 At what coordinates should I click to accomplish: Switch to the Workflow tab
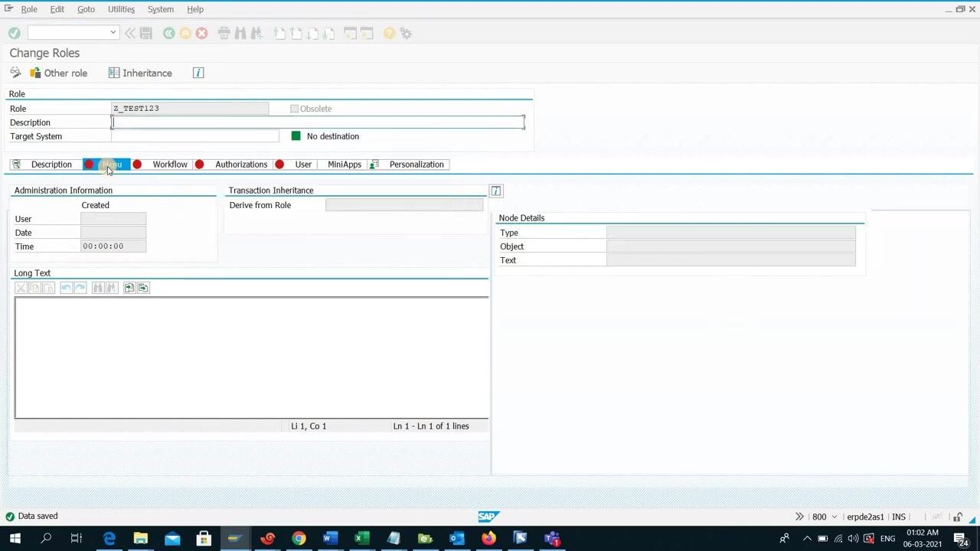tap(161, 165)
